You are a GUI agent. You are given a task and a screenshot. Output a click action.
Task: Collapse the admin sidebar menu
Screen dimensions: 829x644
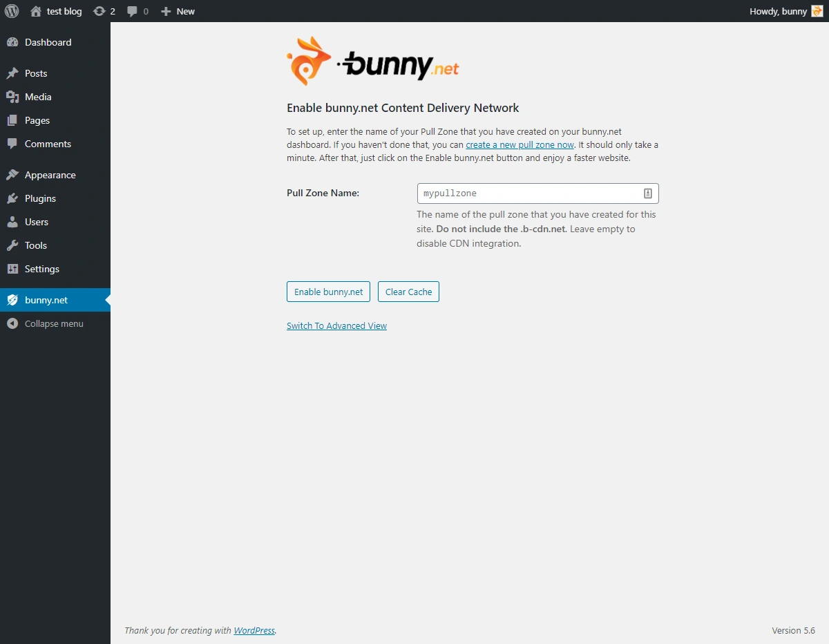(x=55, y=323)
